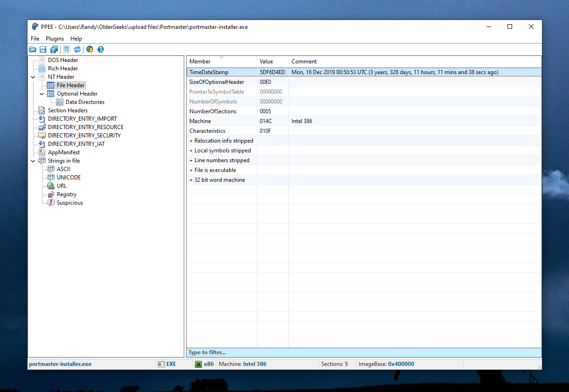Click 'ImageBase: 0x400000' in the status bar
Viewport: 569px width, 392px height.
click(386, 364)
